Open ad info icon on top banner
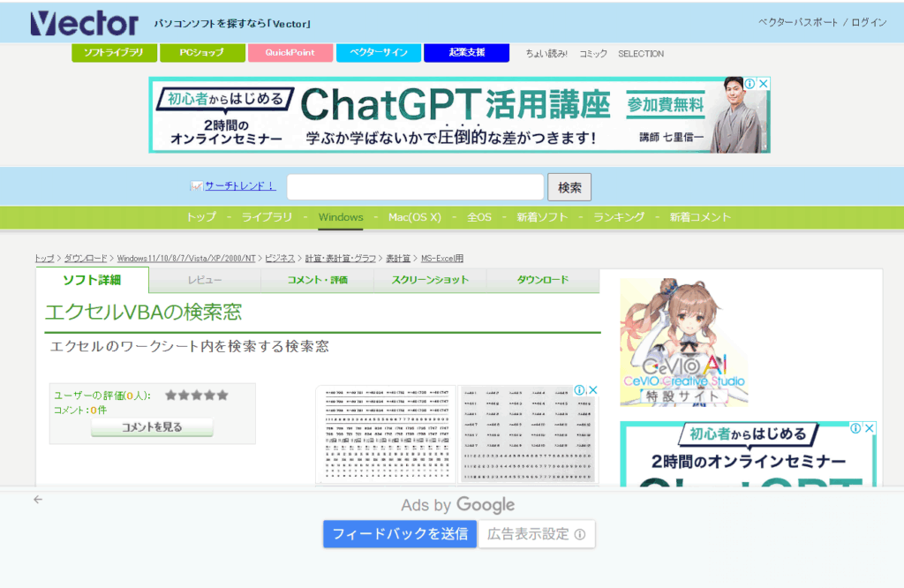Screen dimensions: 904x588 750,84
